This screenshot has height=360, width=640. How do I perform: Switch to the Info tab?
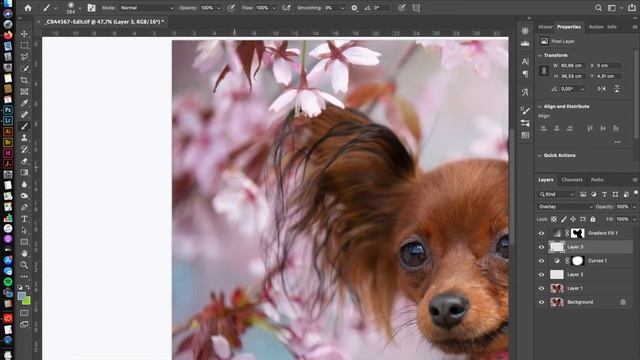[612, 27]
